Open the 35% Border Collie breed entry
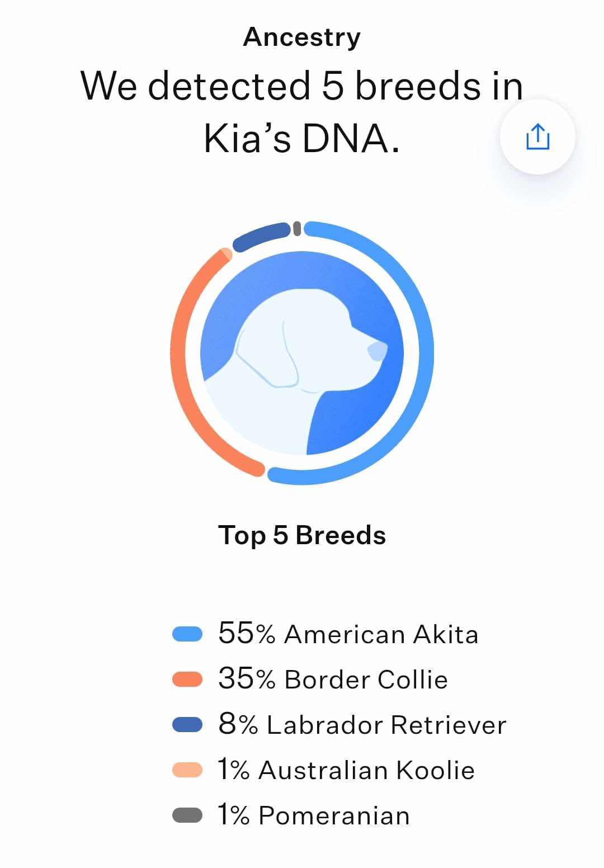This screenshot has height=868, width=604. (310, 679)
